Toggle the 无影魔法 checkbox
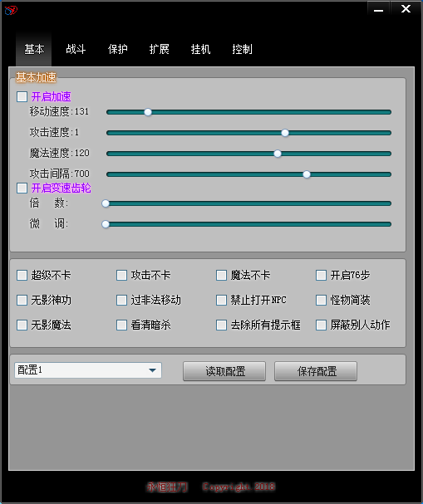This screenshot has height=504, width=423. coord(22,325)
